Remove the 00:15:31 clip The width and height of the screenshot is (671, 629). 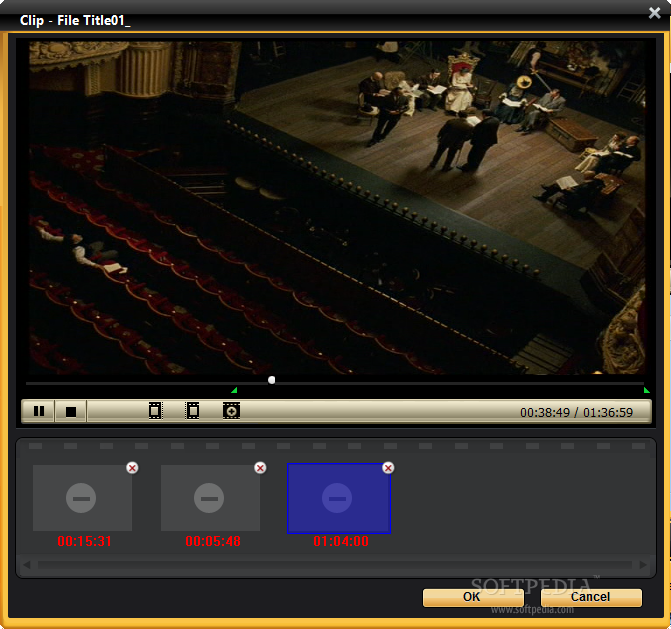click(132, 468)
